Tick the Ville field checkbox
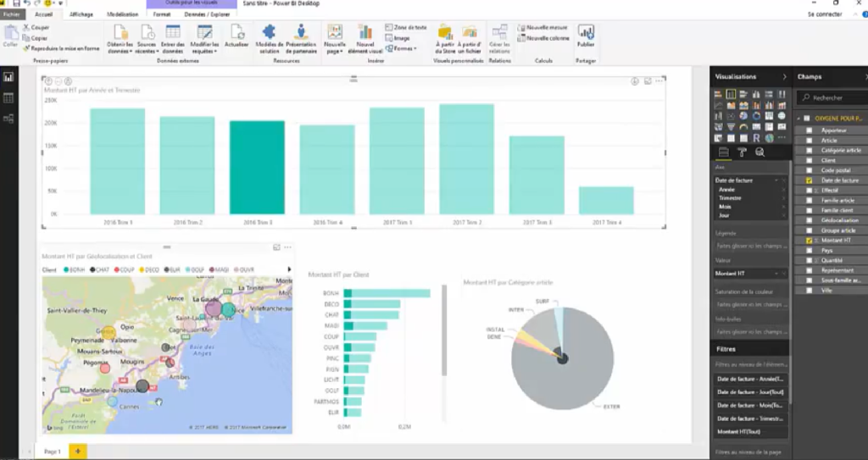 click(x=810, y=290)
